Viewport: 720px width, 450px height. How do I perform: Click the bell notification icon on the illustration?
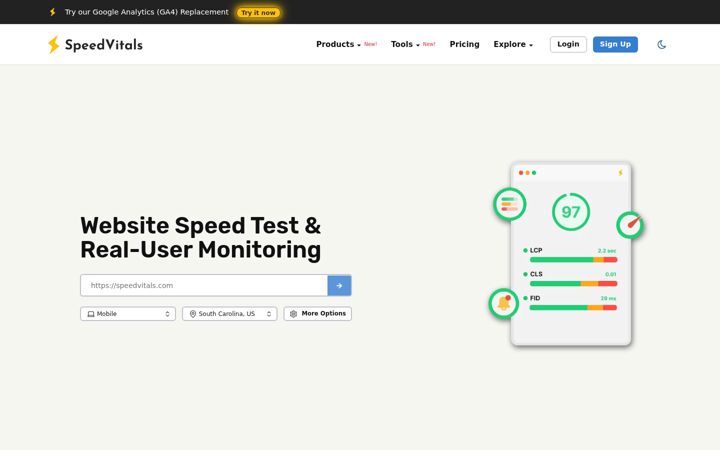click(x=504, y=304)
